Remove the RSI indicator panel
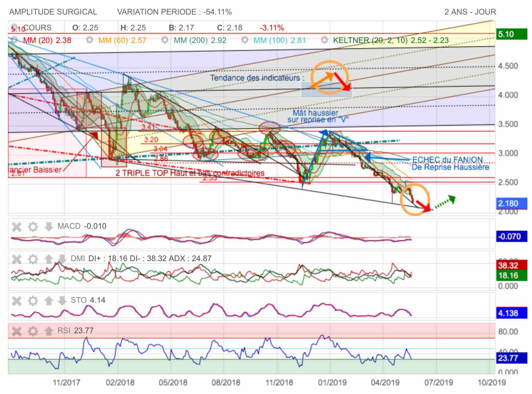The width and height of the screenshot is (532, 394). tap(17, 331)
